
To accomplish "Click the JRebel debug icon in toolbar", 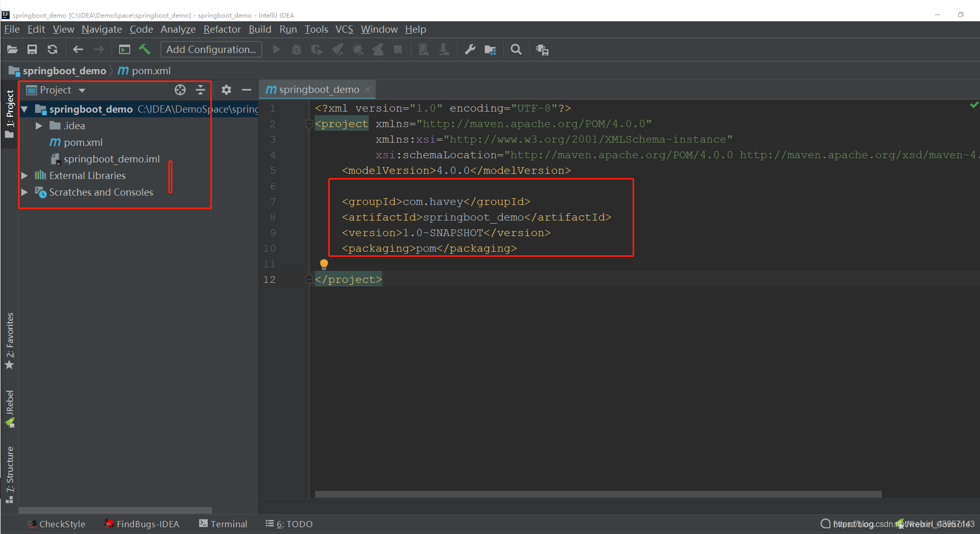I will pyautogui.click(x=358, y=50).
